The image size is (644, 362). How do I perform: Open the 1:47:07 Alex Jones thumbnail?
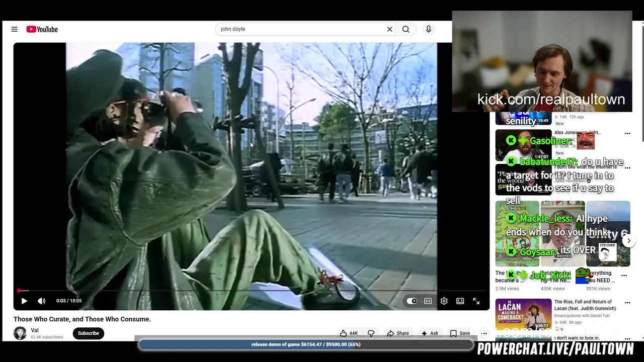[x=523, y=145]
